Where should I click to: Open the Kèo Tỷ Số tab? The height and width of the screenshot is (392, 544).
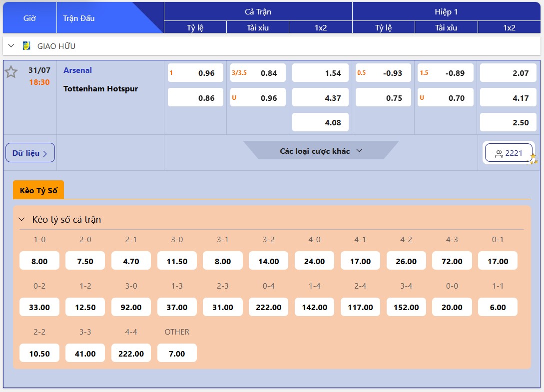(38, 190)
